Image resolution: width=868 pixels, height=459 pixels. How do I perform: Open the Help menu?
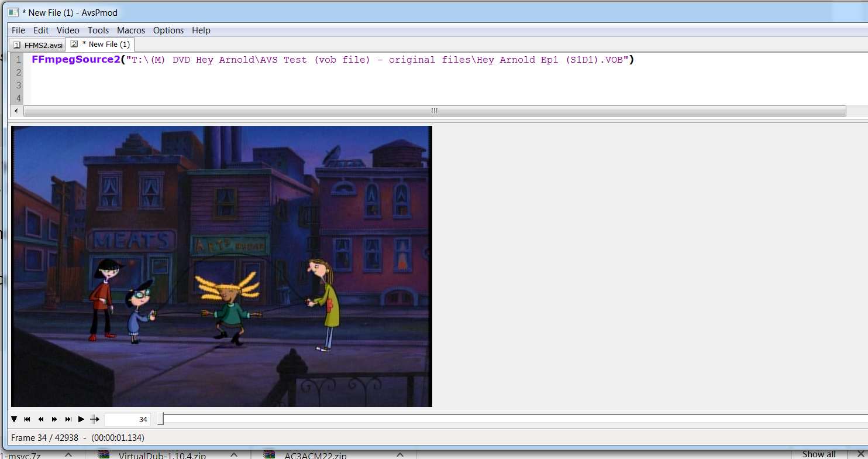tap(201, 30)
